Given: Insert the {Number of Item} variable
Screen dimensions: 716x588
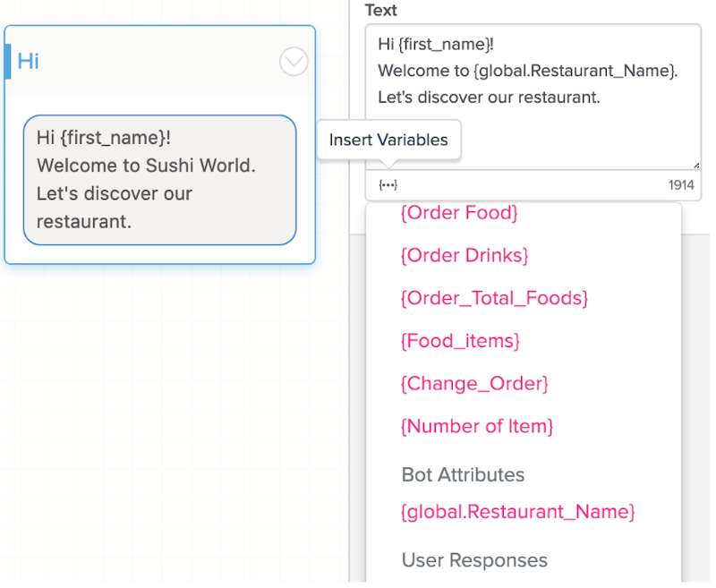Looking at the screenshot, I should pyautogui.click(x=477, y=426).
